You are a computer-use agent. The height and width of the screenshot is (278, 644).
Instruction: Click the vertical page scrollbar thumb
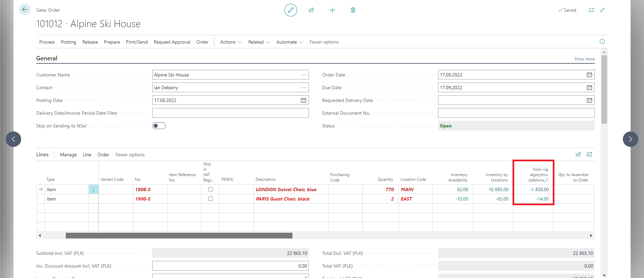point(604,90)
